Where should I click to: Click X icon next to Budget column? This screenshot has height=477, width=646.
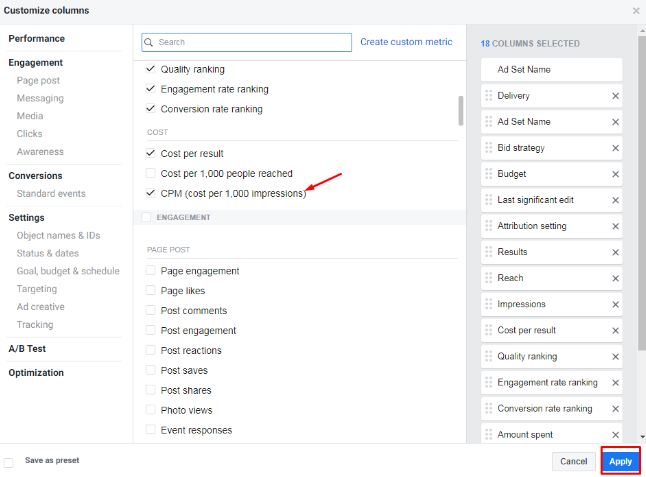(x=615, y=174)
